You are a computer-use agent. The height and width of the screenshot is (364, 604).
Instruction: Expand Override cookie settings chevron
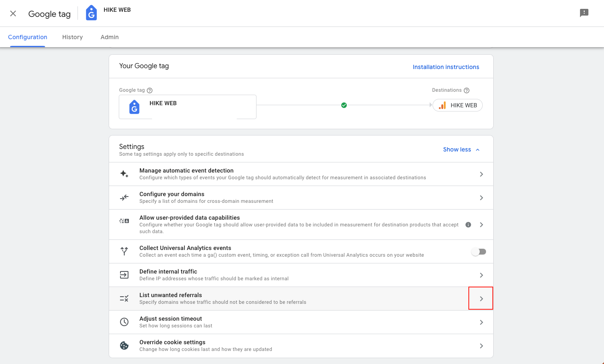(481, 346)
